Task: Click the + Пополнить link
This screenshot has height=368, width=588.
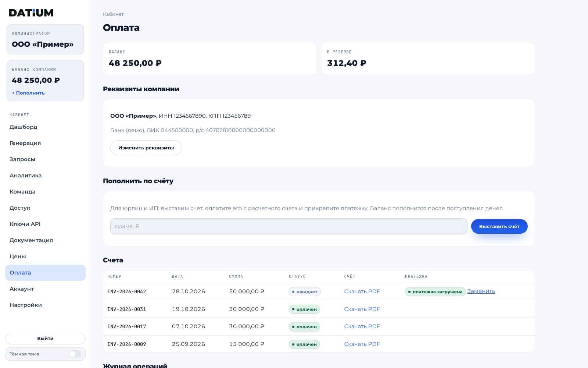Action: (28, 93)
